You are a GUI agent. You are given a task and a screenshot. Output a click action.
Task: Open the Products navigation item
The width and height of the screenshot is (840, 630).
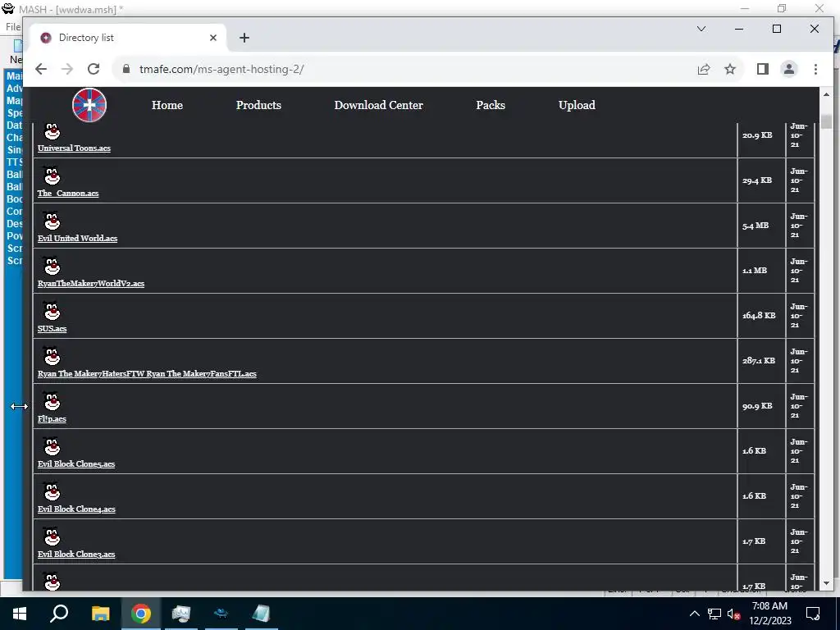pos(258,105)
